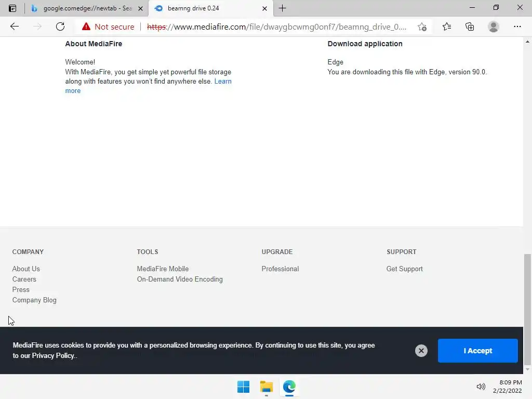Open the tab actions menu icon
This screenshot has height=399, width=532.
pyautogui.click(x=12, y=8)
